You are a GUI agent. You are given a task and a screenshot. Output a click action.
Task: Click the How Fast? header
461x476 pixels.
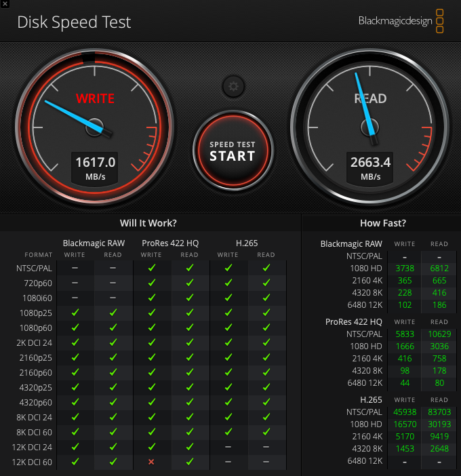[383, 223]
